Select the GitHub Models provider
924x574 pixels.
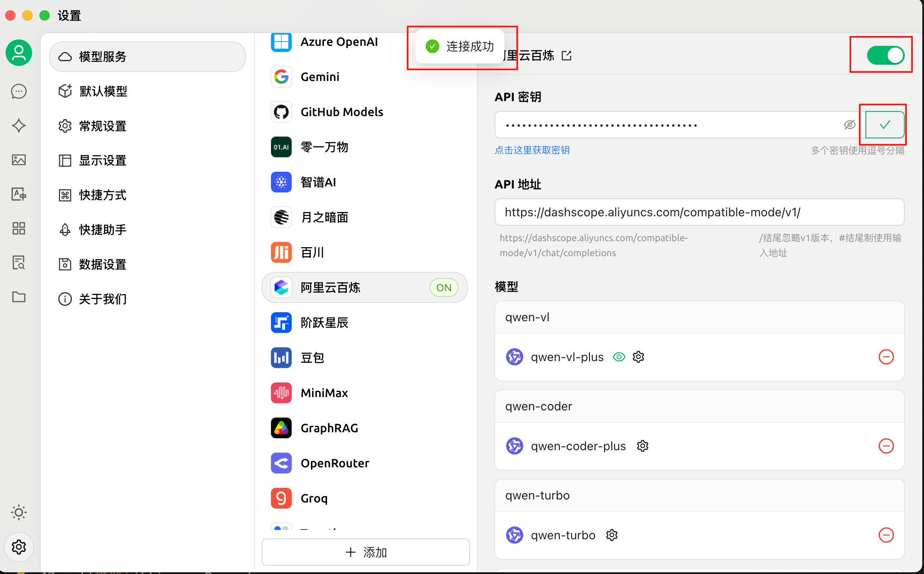click(x=364, y=112)
